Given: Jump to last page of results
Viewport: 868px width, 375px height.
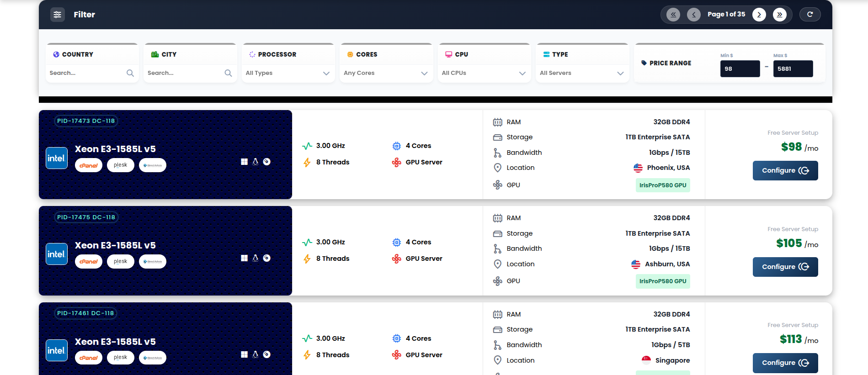Looking at the screenshot, I should (780, 15).
